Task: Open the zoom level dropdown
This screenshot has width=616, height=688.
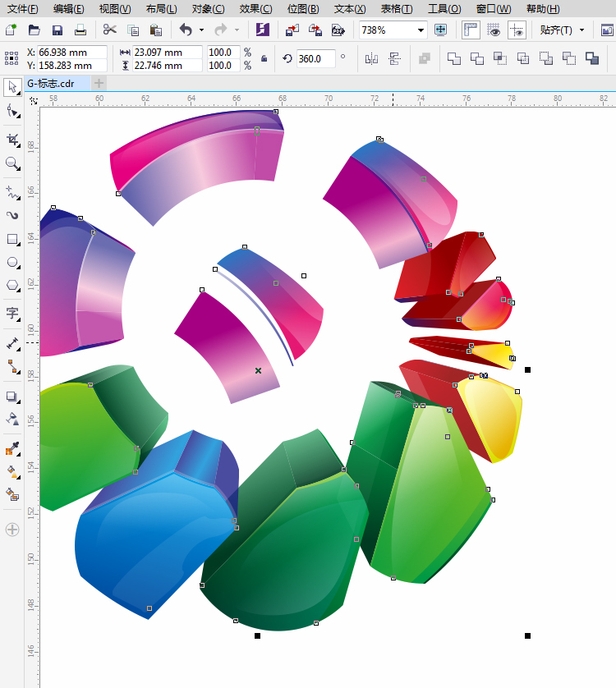Action: (421, 30)
